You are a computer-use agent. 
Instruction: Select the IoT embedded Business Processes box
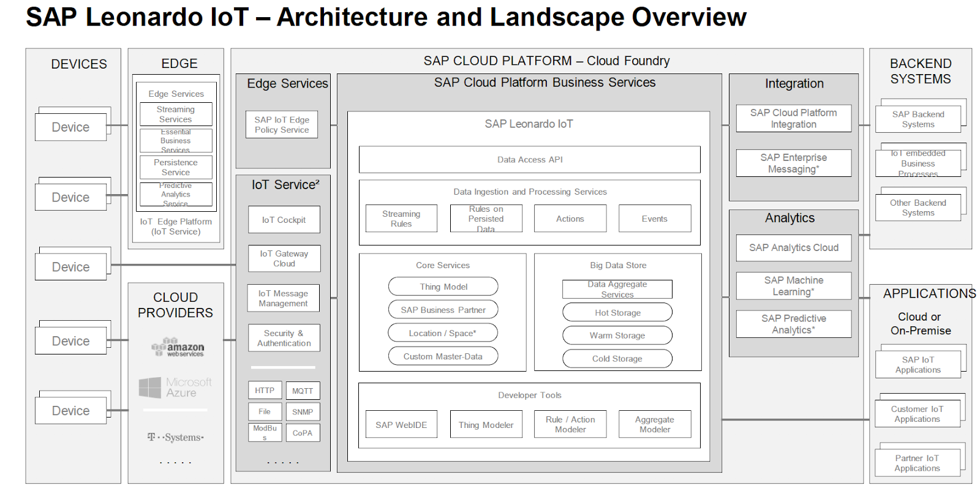coord(918,163)
